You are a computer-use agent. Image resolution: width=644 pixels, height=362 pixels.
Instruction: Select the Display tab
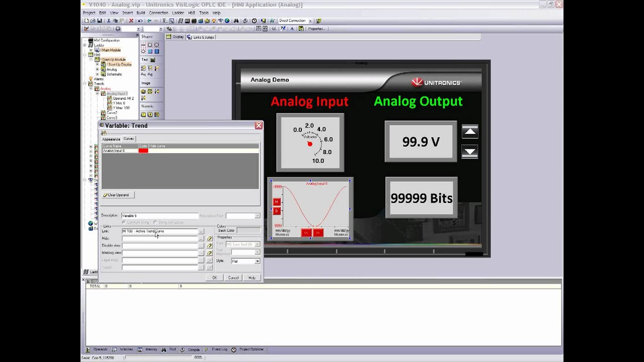pyautogui.click(x=176, y=37)
